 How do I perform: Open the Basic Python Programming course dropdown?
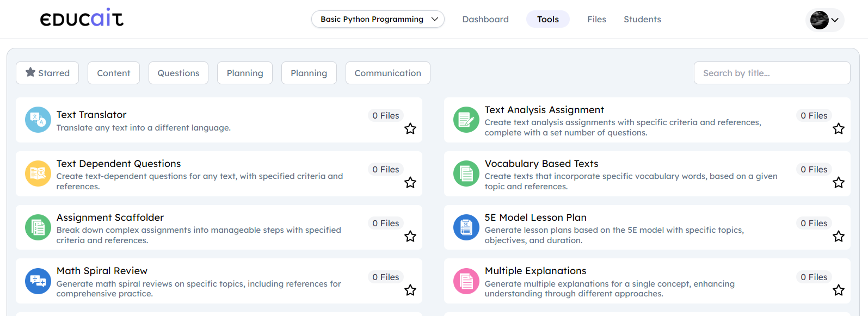coord(378,19)
